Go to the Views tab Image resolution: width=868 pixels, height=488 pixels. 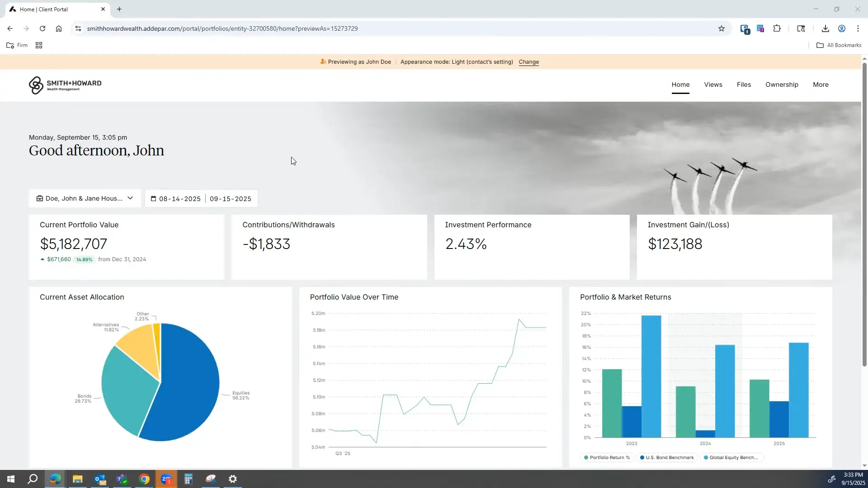[x=713, y=84]
